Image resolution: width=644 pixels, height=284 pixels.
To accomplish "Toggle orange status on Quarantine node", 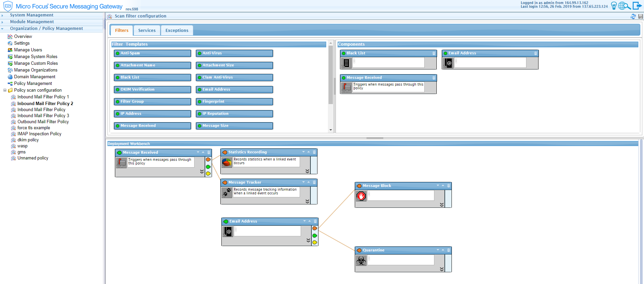I will coord(359,250).
